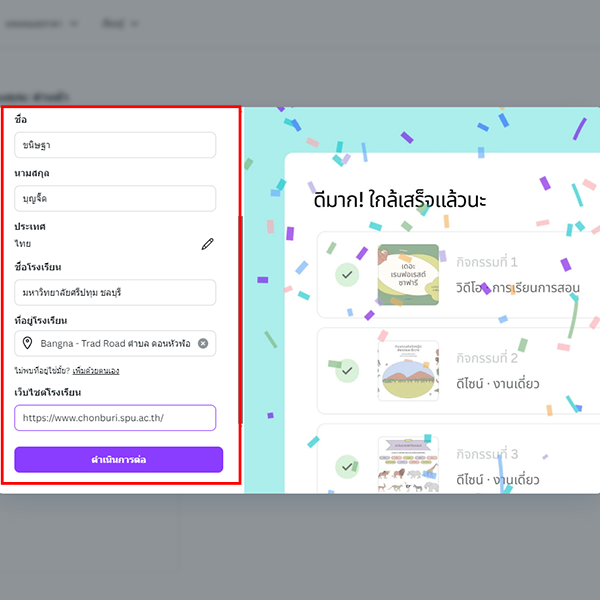Focus the นามสกุล surname field
Screen dimensions: 600x600
coord(115,199)
